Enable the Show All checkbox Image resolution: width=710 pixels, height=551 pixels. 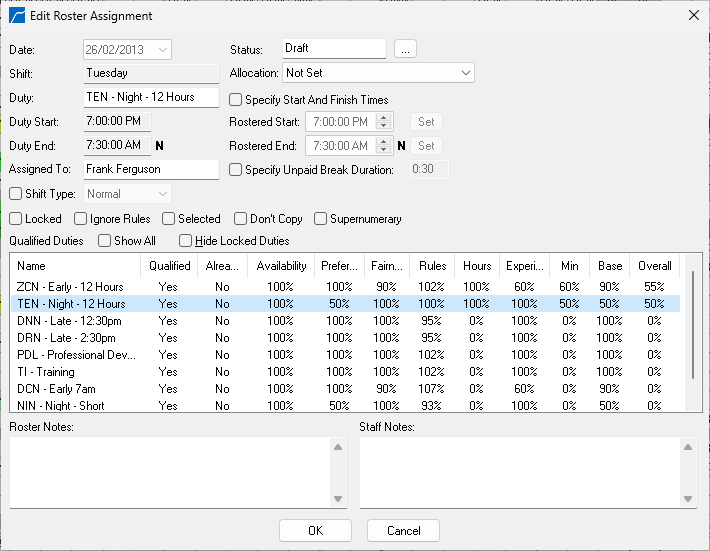(x=105, y=241)
